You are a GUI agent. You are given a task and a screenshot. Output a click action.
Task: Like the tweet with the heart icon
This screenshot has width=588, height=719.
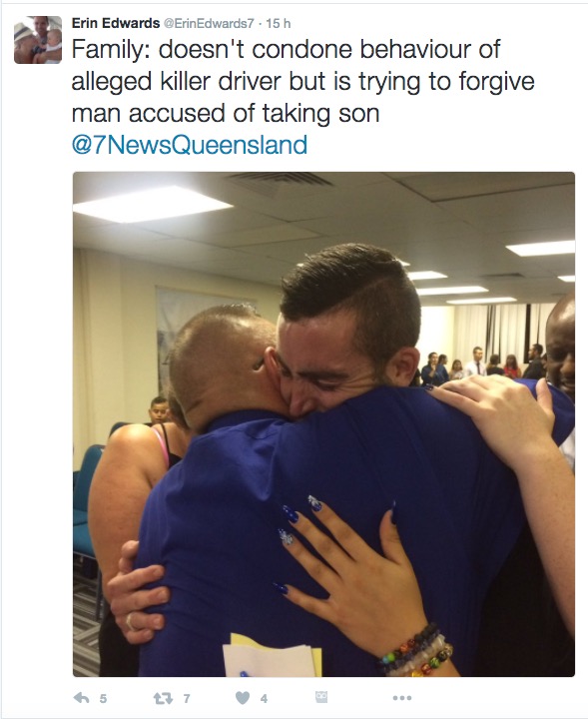(x=243, y=698)
